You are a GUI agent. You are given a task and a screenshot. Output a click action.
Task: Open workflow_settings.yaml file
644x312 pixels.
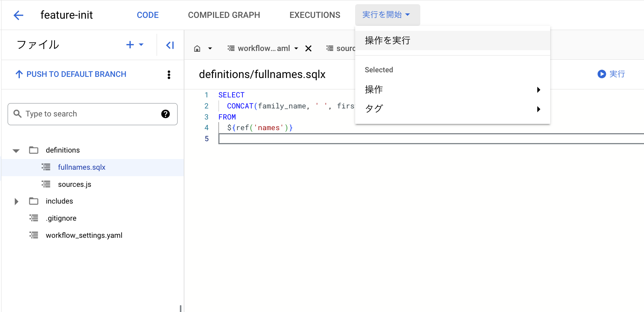(x=84, y=235)
